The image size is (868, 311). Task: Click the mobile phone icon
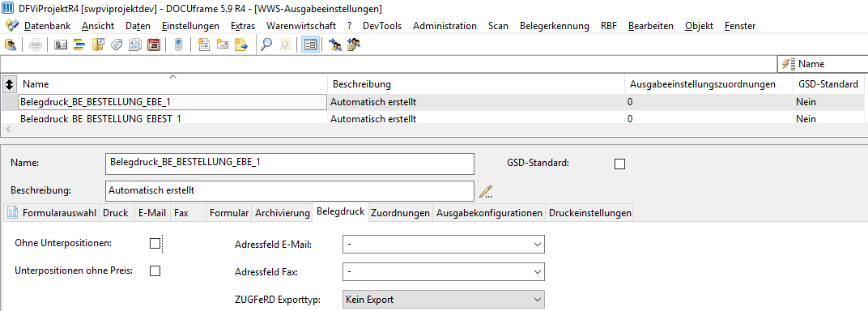(178, 45)
